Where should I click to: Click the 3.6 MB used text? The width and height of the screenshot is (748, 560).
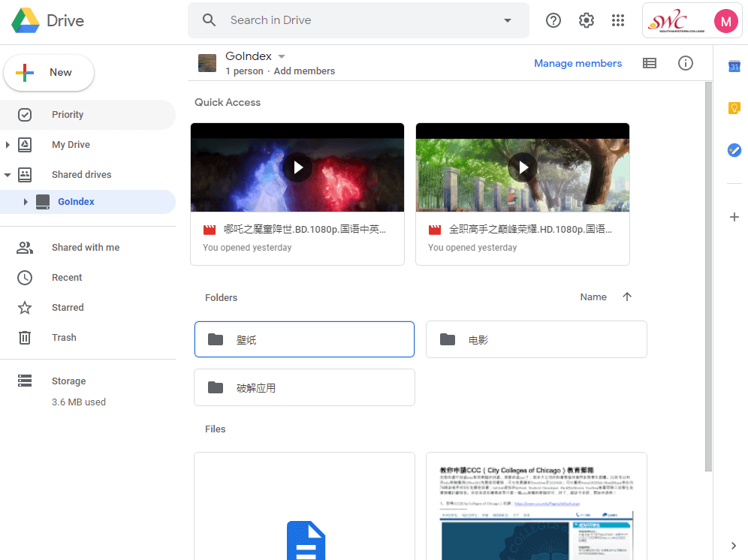click(79, 402)
